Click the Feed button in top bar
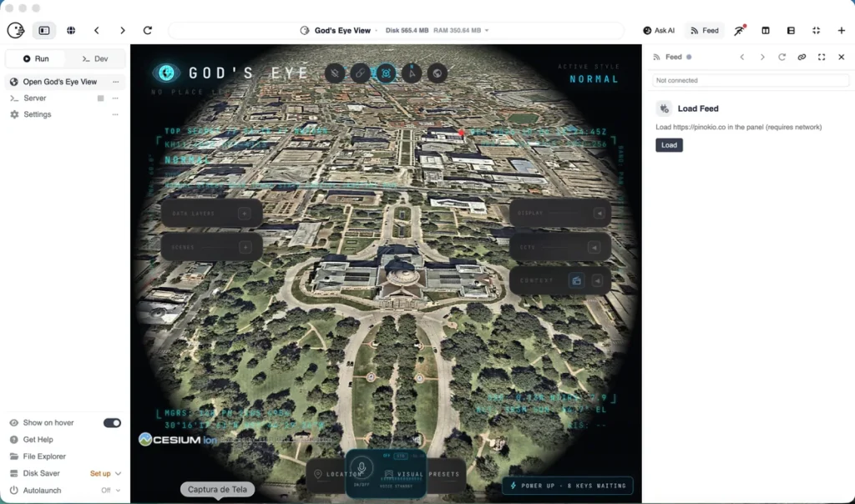The image size is (855, 504). coord(705,31)
